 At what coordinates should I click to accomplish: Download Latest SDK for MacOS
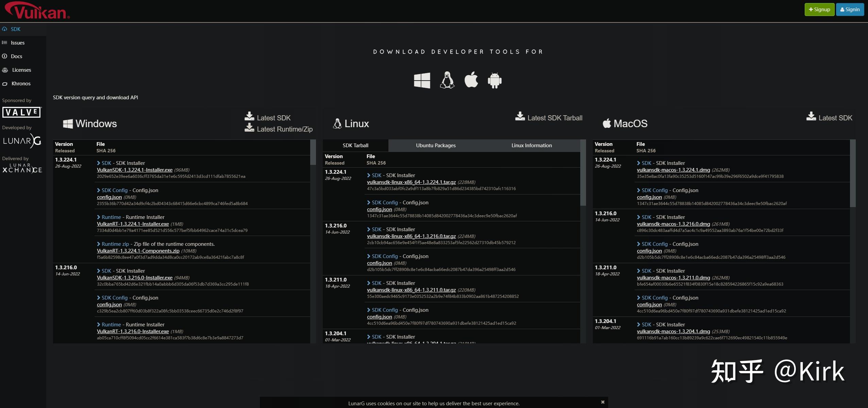[829, 117]
